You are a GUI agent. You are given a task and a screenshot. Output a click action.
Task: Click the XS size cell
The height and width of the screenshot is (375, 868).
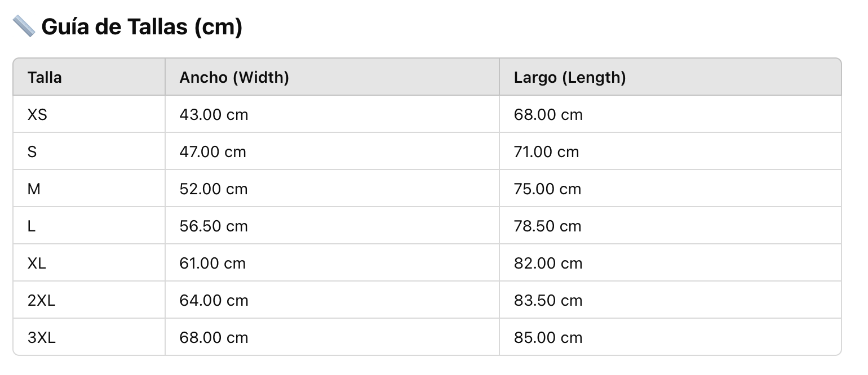pyautogui.click(x=37, y=114)
